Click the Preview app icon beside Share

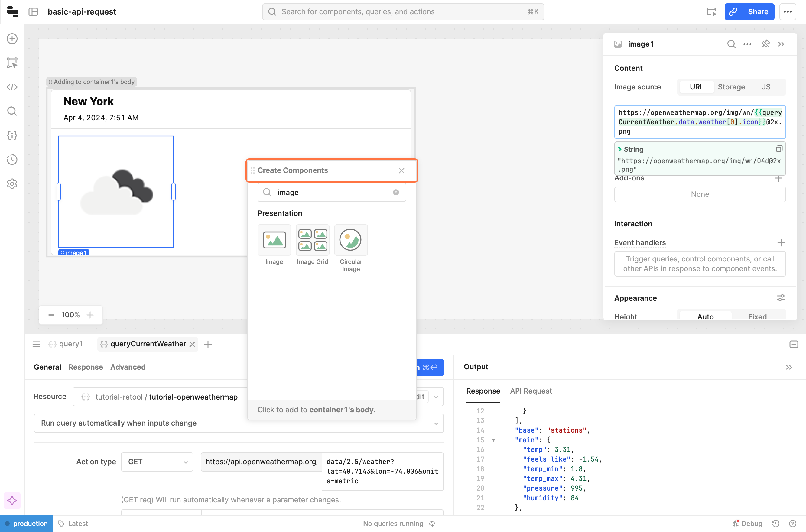coord(711,12)
